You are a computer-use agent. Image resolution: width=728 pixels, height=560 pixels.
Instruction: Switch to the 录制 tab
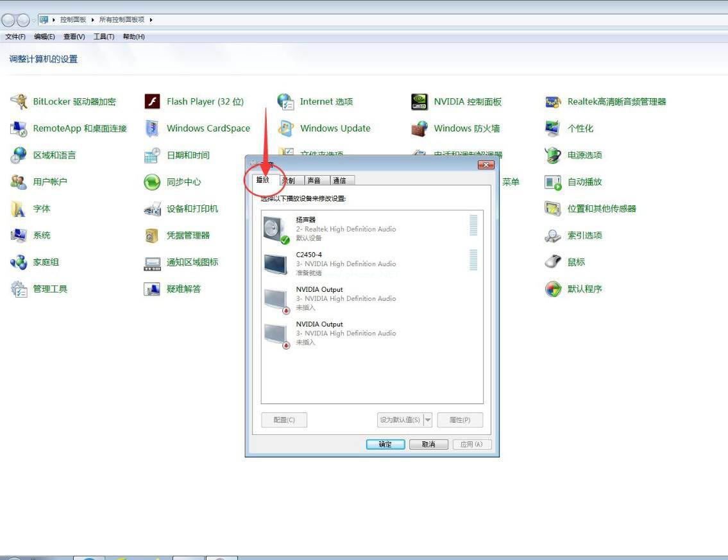coord(291,181)
